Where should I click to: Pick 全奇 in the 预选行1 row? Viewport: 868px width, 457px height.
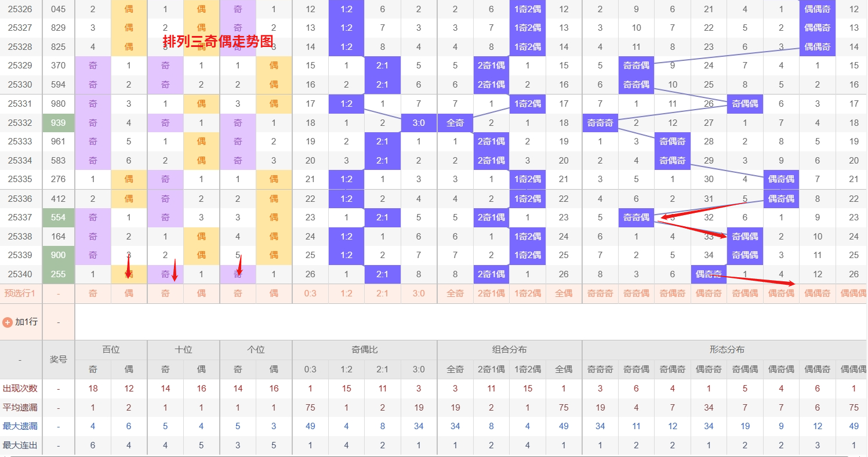pyautogui.click(x=455, y=293)
